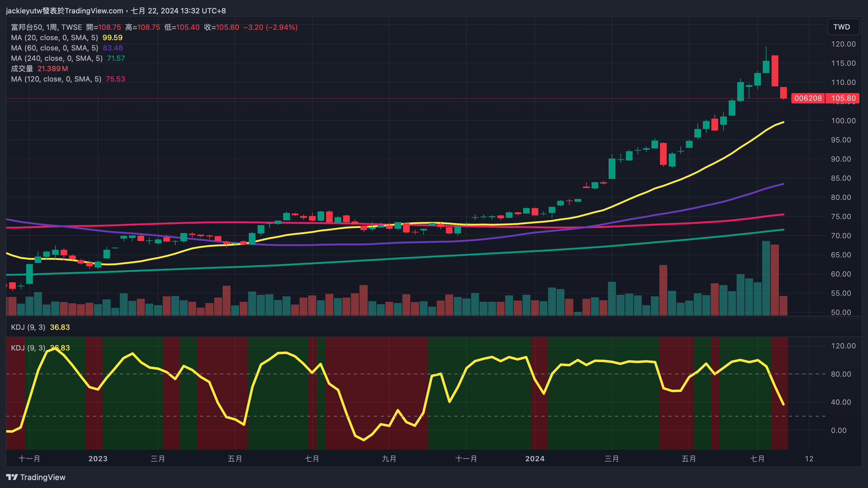
Task: Click the 2023 label on the time axis
Action: 98,459
